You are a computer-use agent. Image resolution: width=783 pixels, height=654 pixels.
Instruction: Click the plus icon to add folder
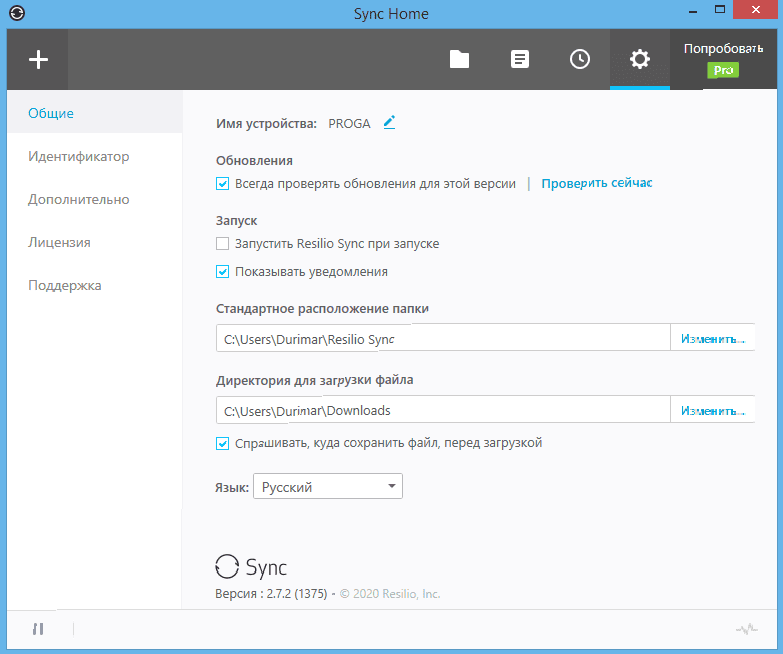[x=38, y=59]
